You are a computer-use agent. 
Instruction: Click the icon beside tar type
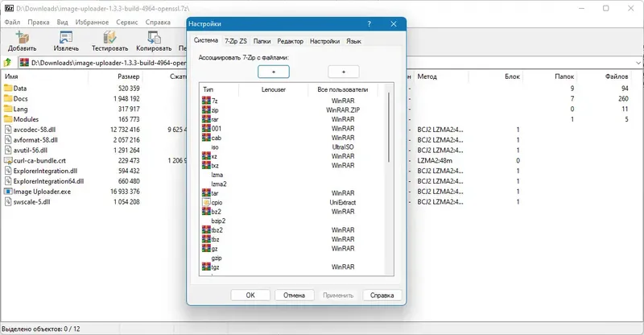(206, 192)
